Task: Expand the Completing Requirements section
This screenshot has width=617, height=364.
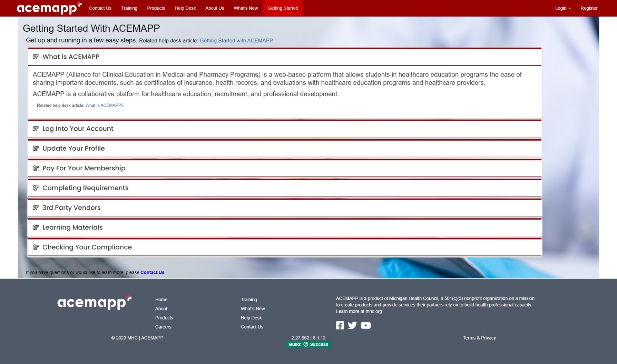Action: click(285, 188)
